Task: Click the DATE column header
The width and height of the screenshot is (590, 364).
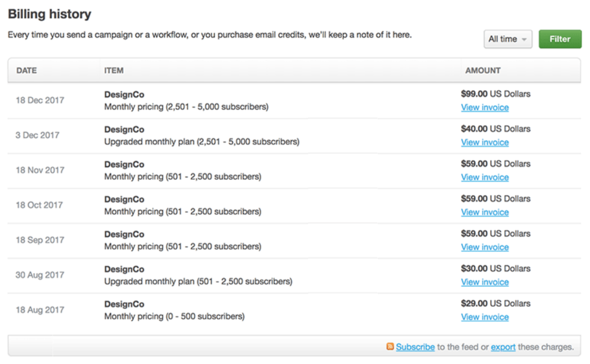Action: pyautogui.click(x=27, y=71)
